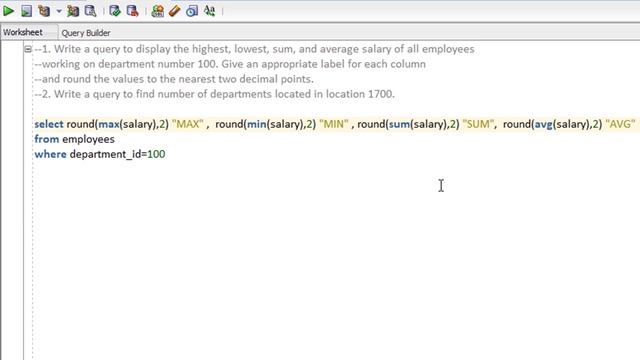Image resolution: width=640 pixels, height=360 pixels.
Task: Click 'round(max(salary),2)' expression
Action: 118,124
